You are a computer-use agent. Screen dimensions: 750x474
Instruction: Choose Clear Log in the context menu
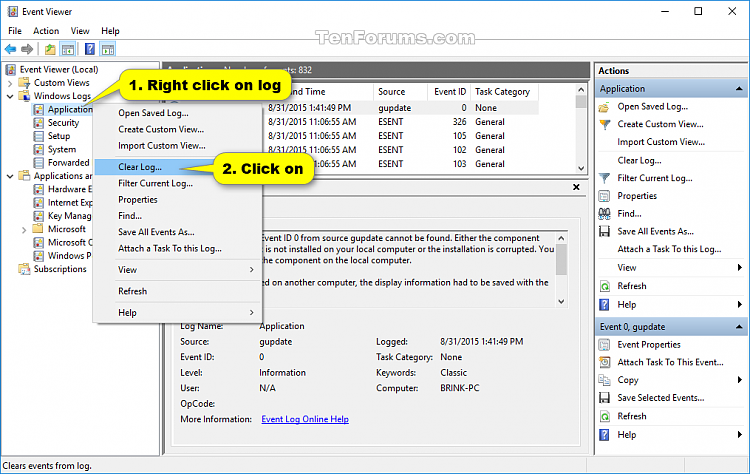coord(140,167)
